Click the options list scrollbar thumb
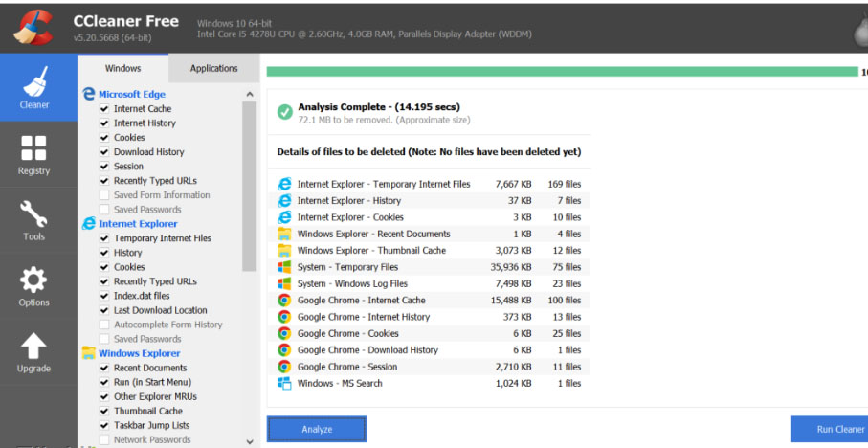This screenshot has width=868, height=448. pos(250,186)
